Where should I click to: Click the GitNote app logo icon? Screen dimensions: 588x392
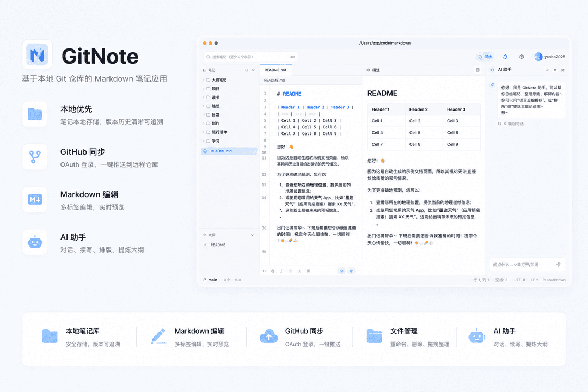point(37,55)
